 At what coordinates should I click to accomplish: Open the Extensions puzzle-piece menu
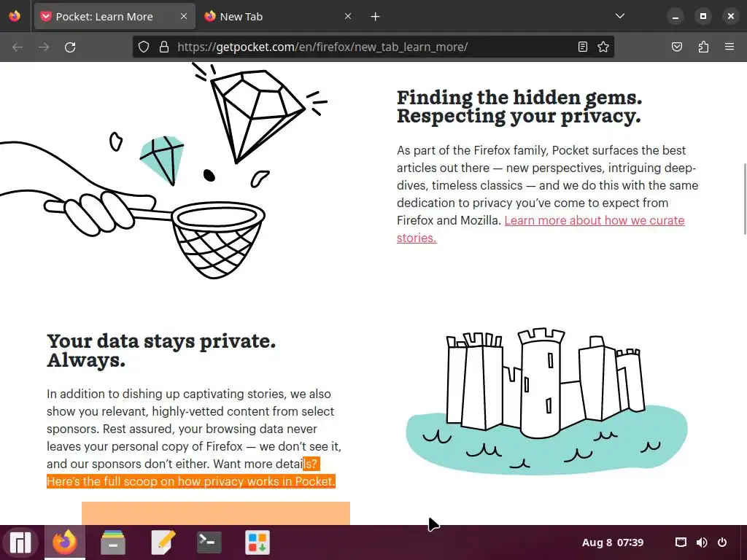(x=703, y=47)
